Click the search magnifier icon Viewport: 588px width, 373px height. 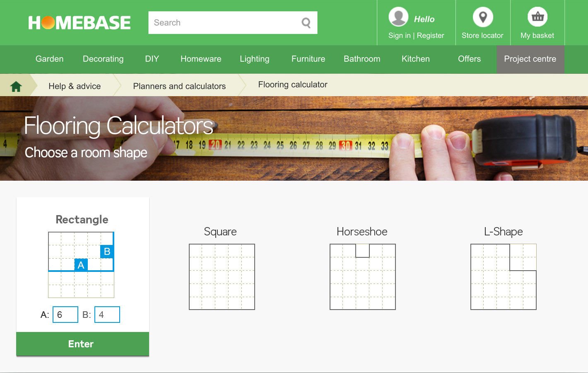306,23
